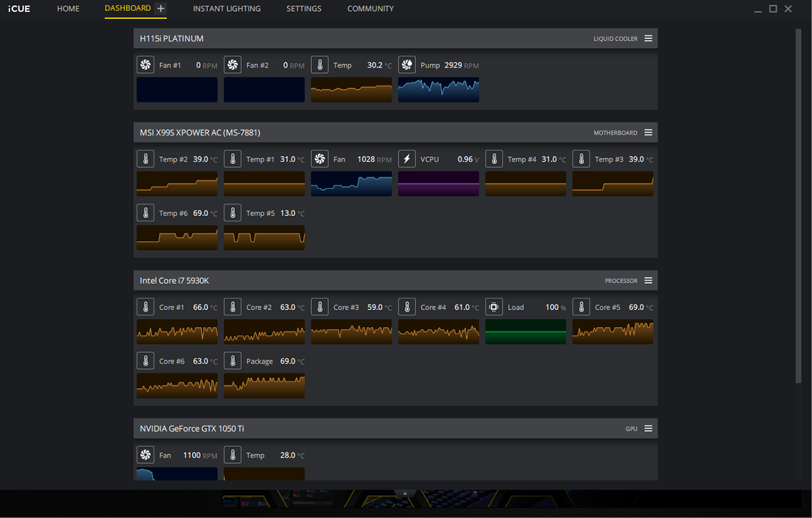This screenshot has width=812, height=518.
Task: Click the Fan #1 icon in H115i Platinum
Action: tap(145, 65)
